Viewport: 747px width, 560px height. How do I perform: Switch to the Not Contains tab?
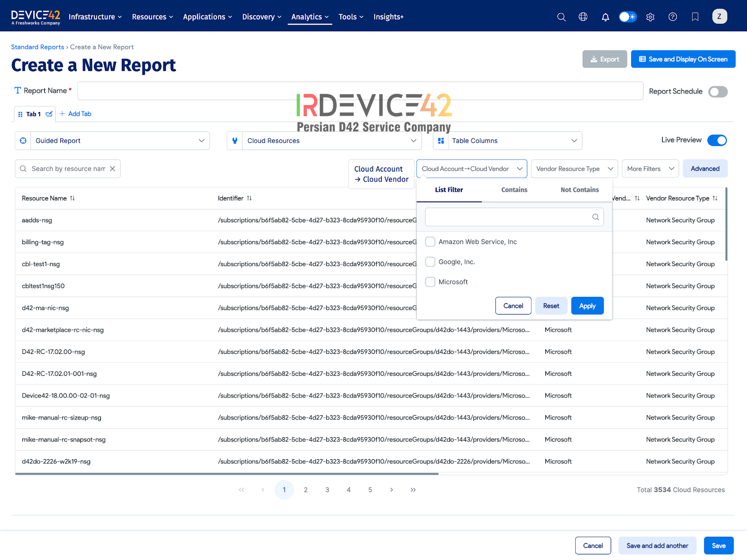(x=580, y=190)
